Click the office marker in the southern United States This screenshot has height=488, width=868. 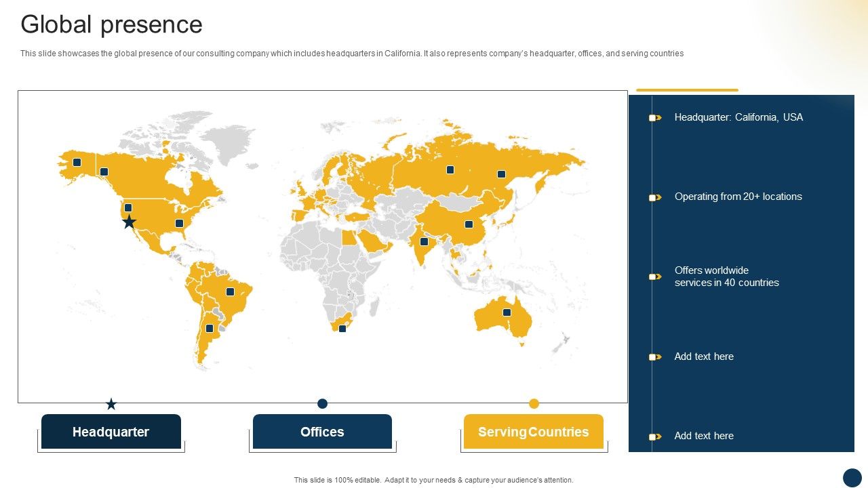pyautogui.click(x=179, y=223)
